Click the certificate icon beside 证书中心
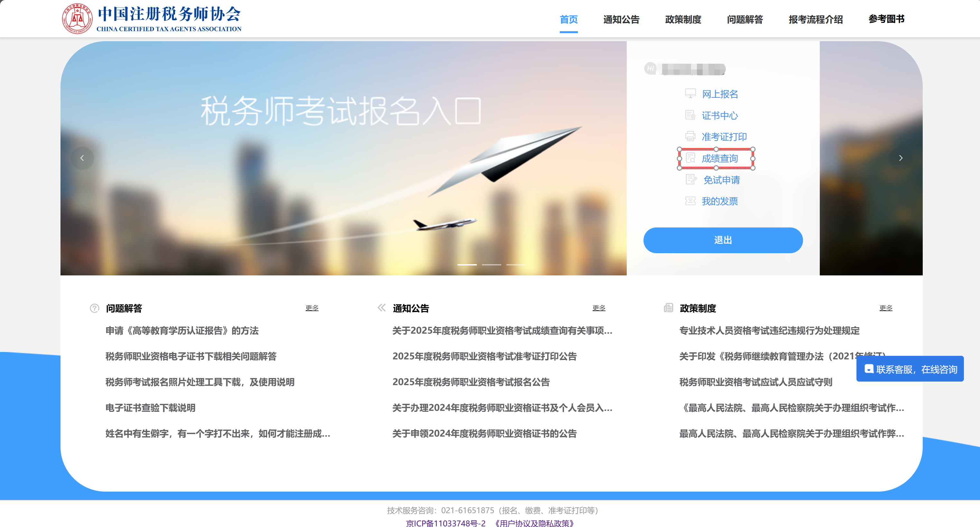This screenshot has width=980, height=527. click(690, 115)
